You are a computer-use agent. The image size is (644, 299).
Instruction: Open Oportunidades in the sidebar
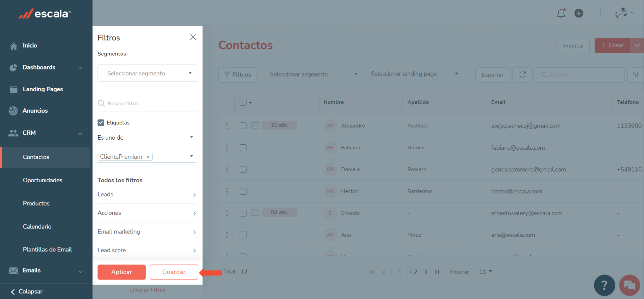point(43,180)
